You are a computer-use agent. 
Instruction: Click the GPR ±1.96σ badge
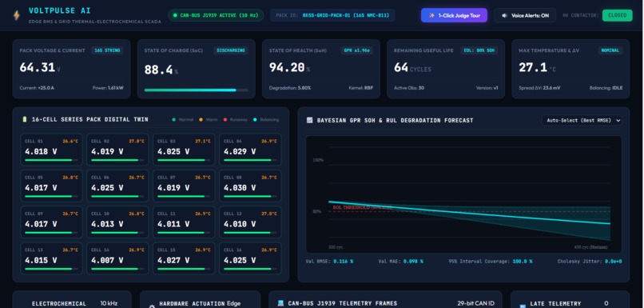click(x=357, y=50)
